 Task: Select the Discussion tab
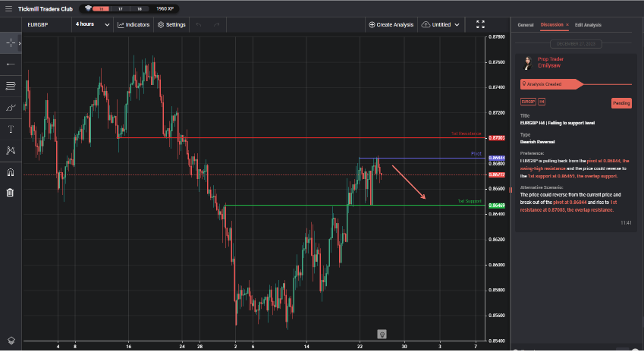tap(551, 24)
